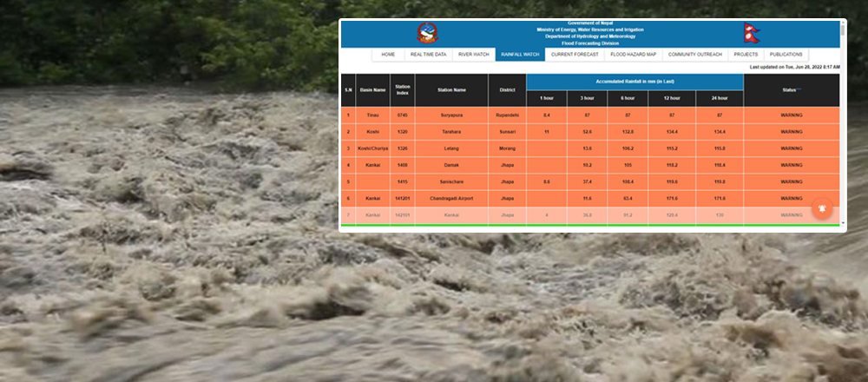The height and width of the screenshot is (382, 868).
Task: Click the Chandragadi Airport station name
Action: pyautogui.click(x=451, y=198)
